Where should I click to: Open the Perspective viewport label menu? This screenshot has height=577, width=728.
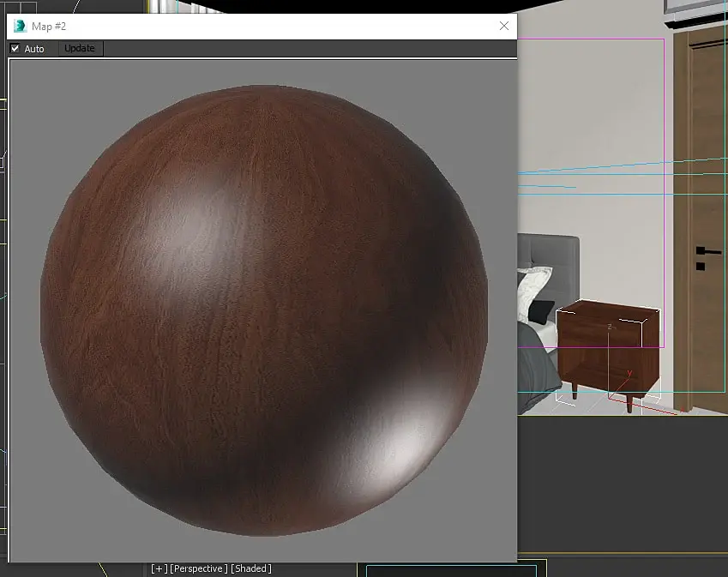(199, 568)
